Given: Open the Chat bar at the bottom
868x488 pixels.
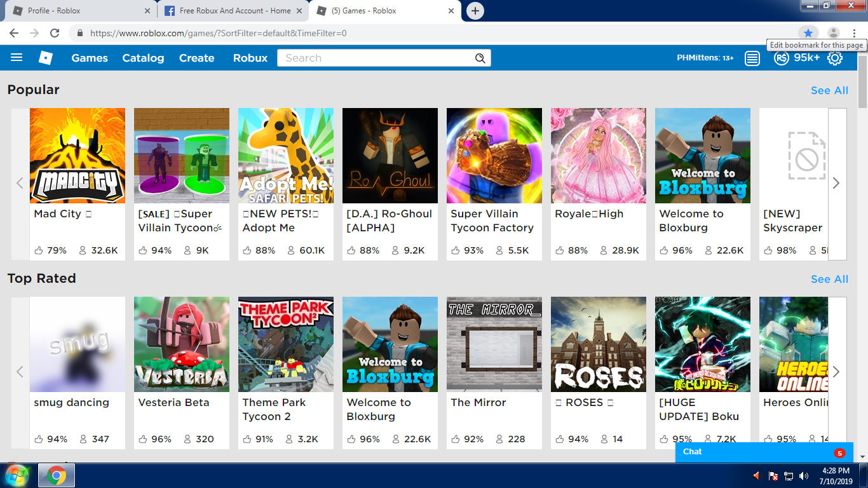Looking at the screenshot, I should click(766, 452).
